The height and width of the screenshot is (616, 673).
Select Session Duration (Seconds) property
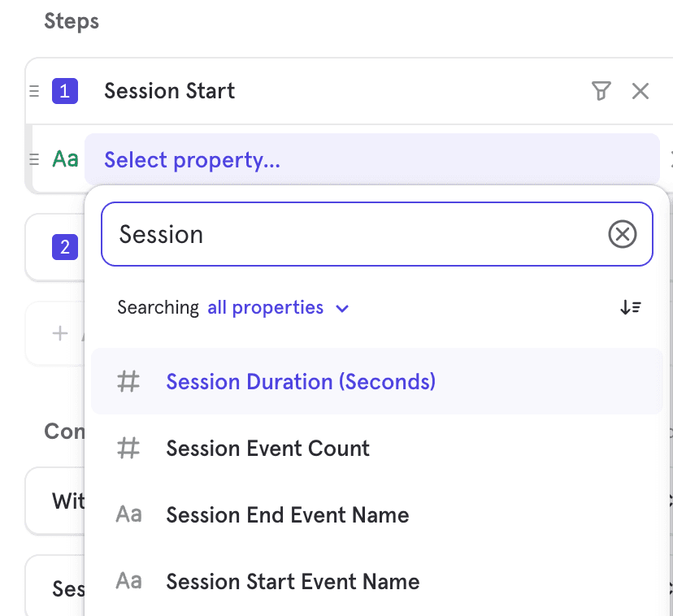point(301,381)
